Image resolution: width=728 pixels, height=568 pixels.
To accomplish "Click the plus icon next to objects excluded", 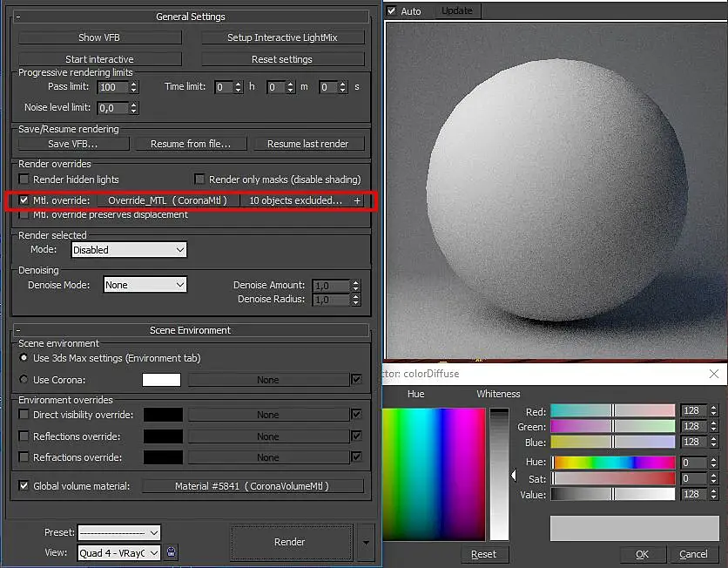I will (x=357, y=200).
